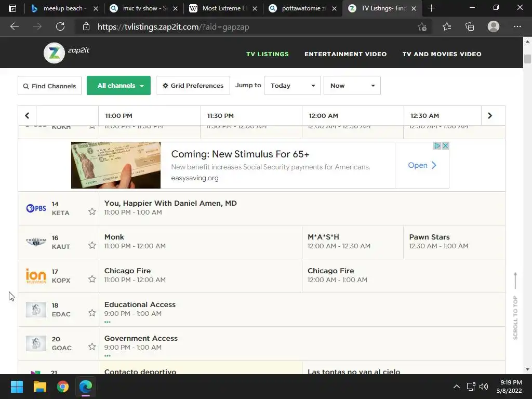Favorite channel 20 GOAC with star
Image resolution: width=532 pixels, height=399 pixels.
(92, 347)
